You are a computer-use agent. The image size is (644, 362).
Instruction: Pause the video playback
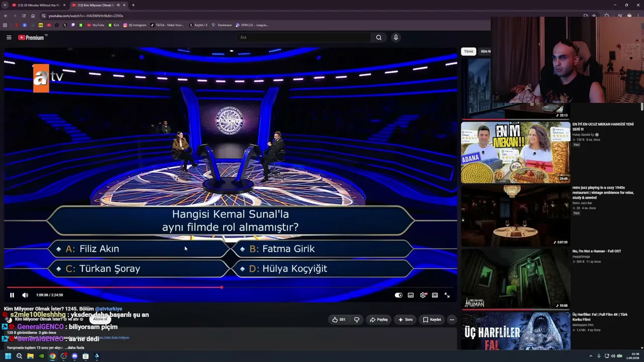coord(12,295)
